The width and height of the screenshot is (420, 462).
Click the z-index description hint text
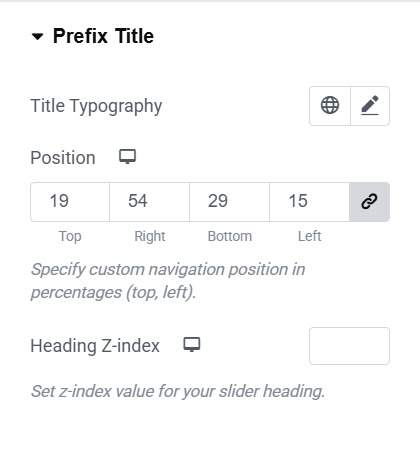tap(178, 391)
